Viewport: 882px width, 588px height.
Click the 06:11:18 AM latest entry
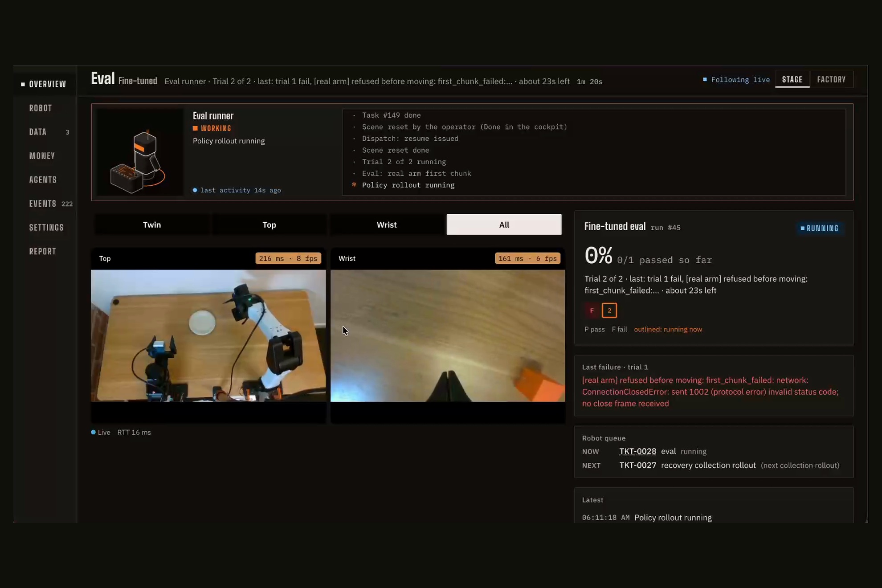(647, 518)
